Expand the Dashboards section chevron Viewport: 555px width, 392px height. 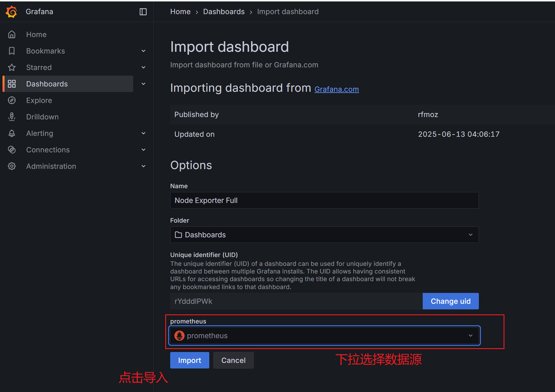coord(143,84)
